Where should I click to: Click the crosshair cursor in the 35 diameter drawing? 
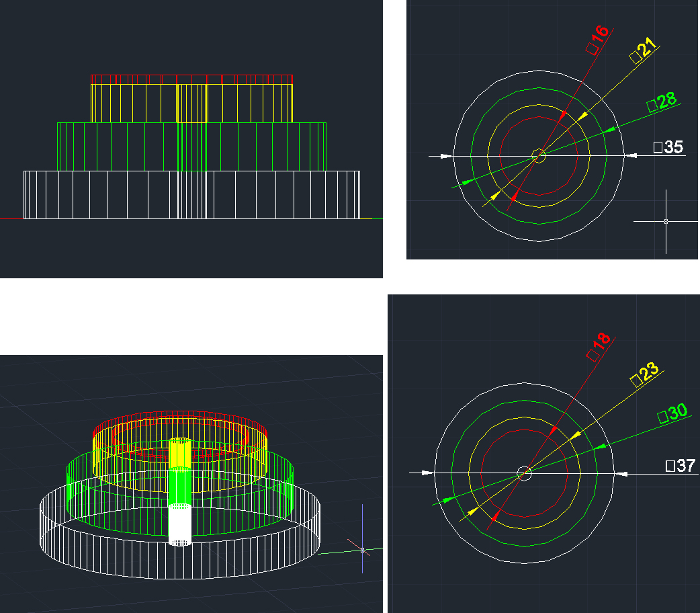point(666,221)
